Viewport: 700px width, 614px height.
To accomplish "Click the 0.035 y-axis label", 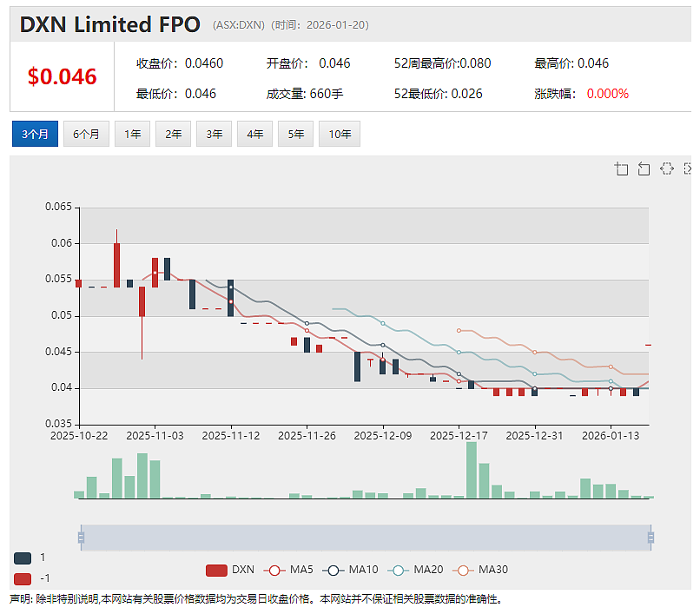I will pos(58,423).
